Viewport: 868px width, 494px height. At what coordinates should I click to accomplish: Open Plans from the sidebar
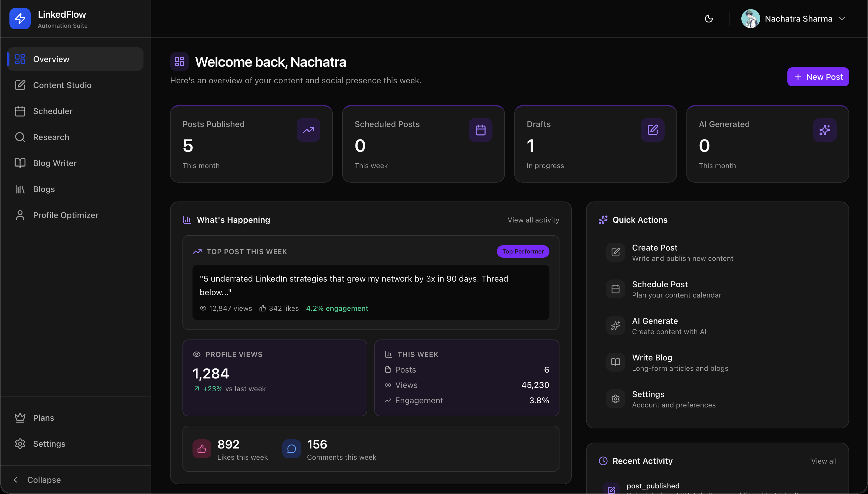(75, 418)
